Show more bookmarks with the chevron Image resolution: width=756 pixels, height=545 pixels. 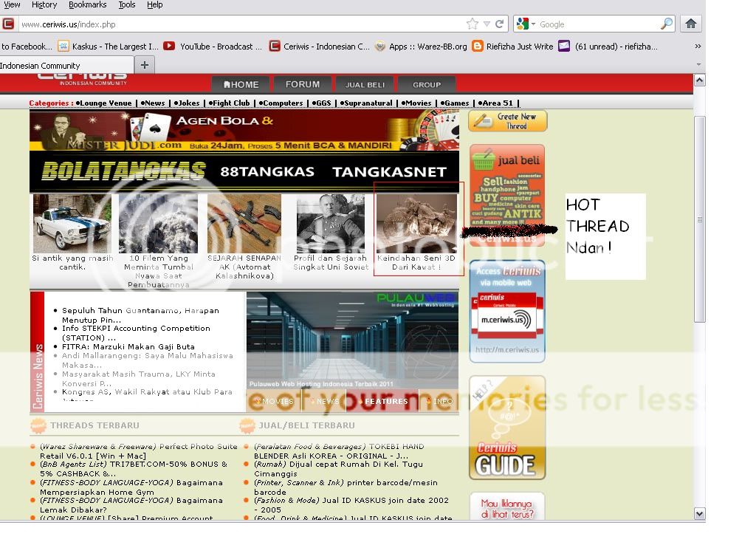pyautogui.click(x=698, y=47)
